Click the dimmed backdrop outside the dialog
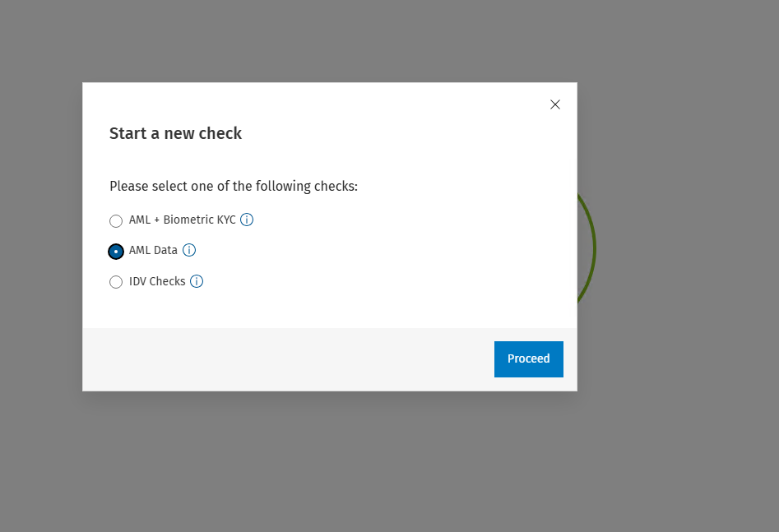The image size is (779, 532). [x=675, y=444]
